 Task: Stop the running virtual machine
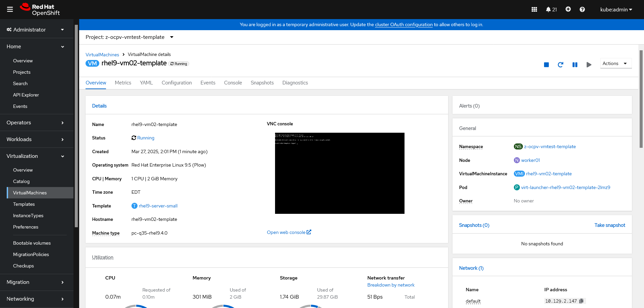(x=546, y=64)
